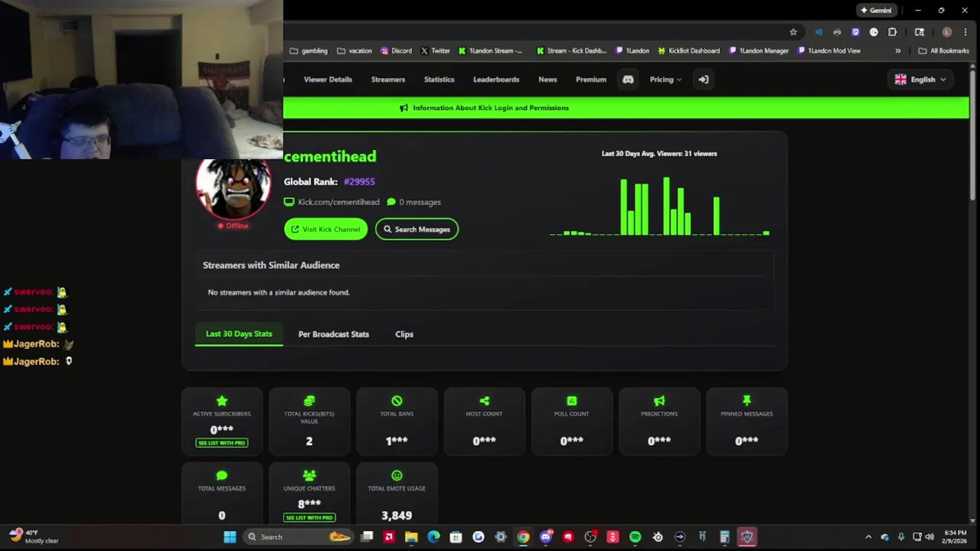The height and width of the screenshot is (551, 980).
Task: Open the Discord icon in the site navbar
Action: click(x=628, y=80)
